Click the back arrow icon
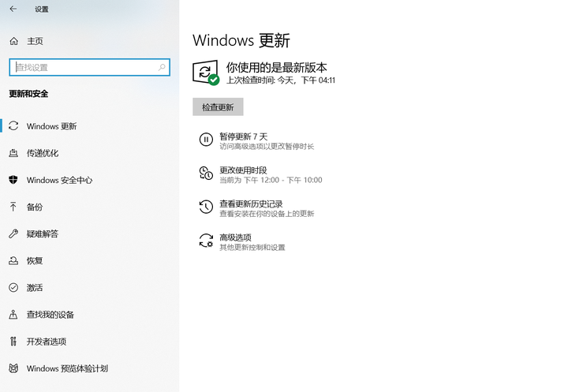 tap(13, 9)
